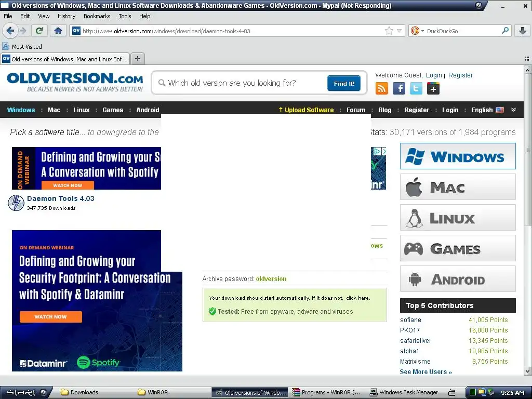Image resolution: width=532 pixels, height=399 pixels.
Task: Open the Facebook icon
Action: 398,88
